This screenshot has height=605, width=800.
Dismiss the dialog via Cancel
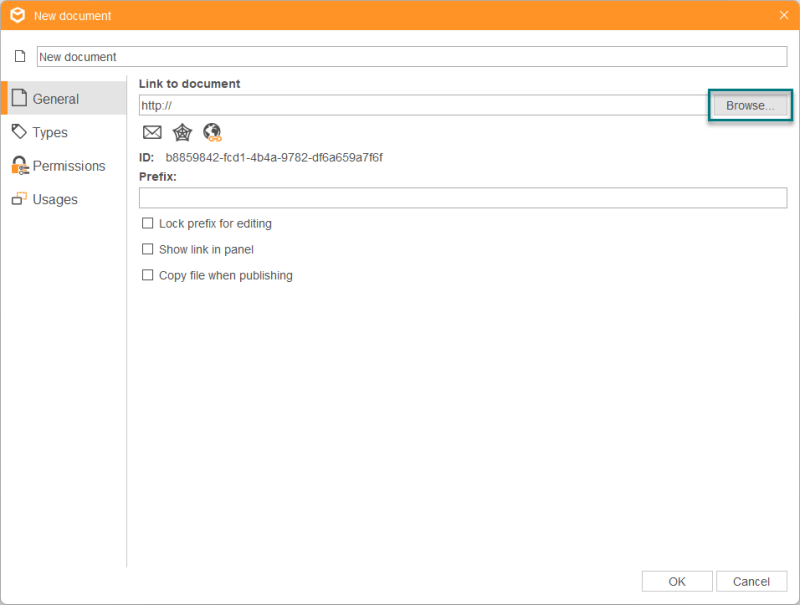[x=751, y=581]
